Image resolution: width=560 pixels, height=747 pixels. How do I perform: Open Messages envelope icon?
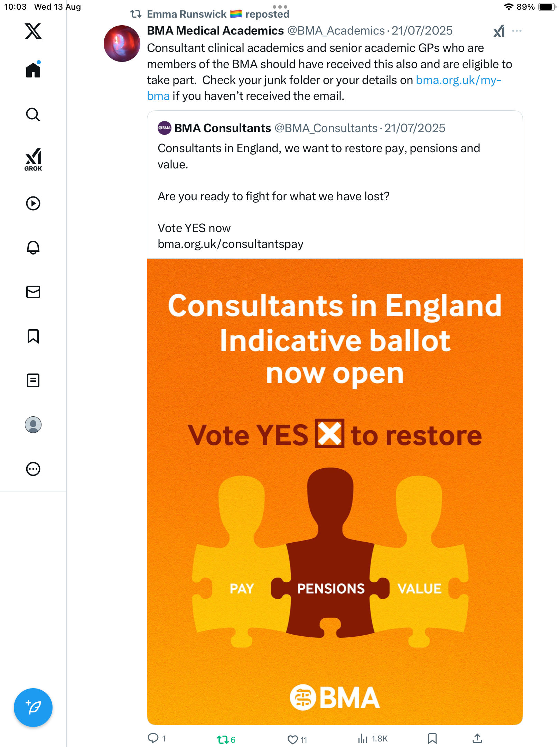[x=33, y=292]
